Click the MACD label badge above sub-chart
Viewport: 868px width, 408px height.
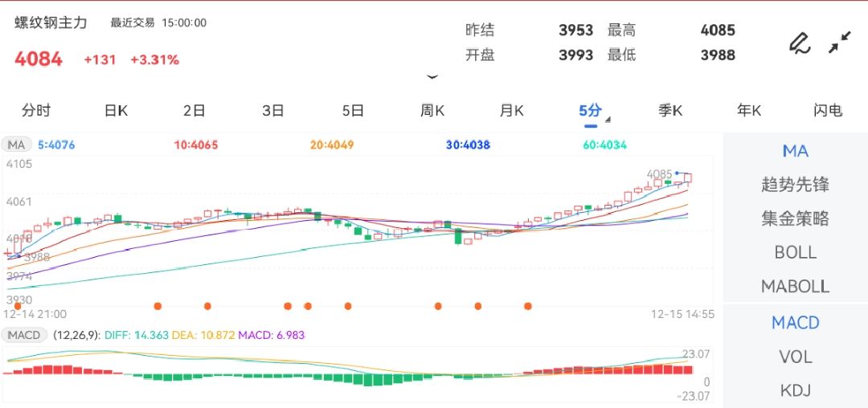(24, 335)
